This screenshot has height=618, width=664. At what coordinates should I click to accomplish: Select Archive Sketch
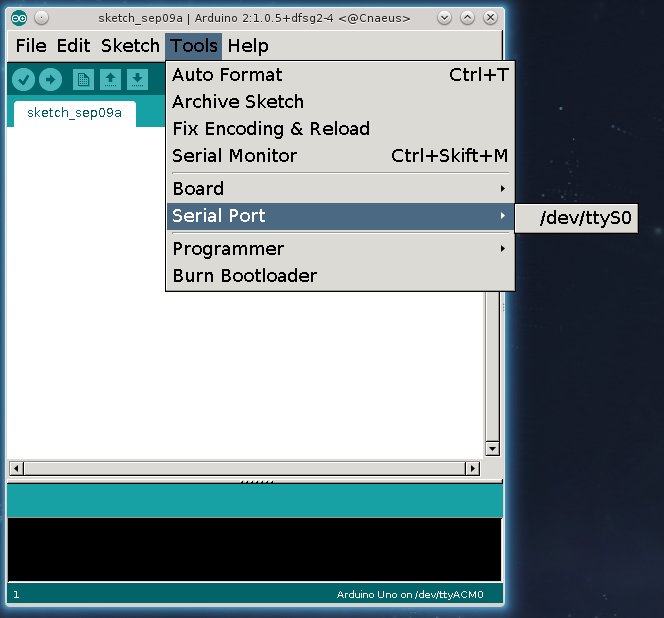pyautogui.click(x=340, y=102)
